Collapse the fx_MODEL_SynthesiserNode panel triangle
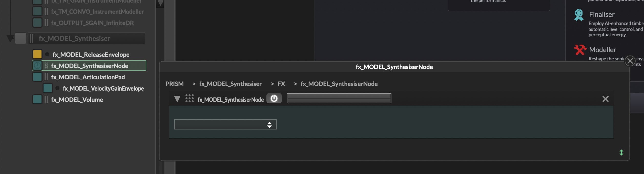Image resolution: width=644 pixels, height=174 pixels. [x=177, y=99]
